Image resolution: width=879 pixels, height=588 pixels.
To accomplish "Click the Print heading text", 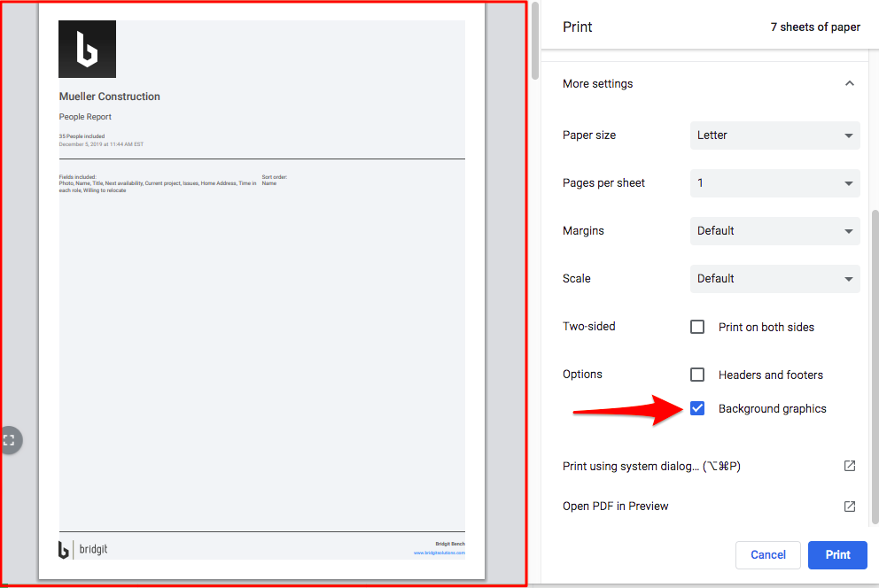I will click(578, 27).
